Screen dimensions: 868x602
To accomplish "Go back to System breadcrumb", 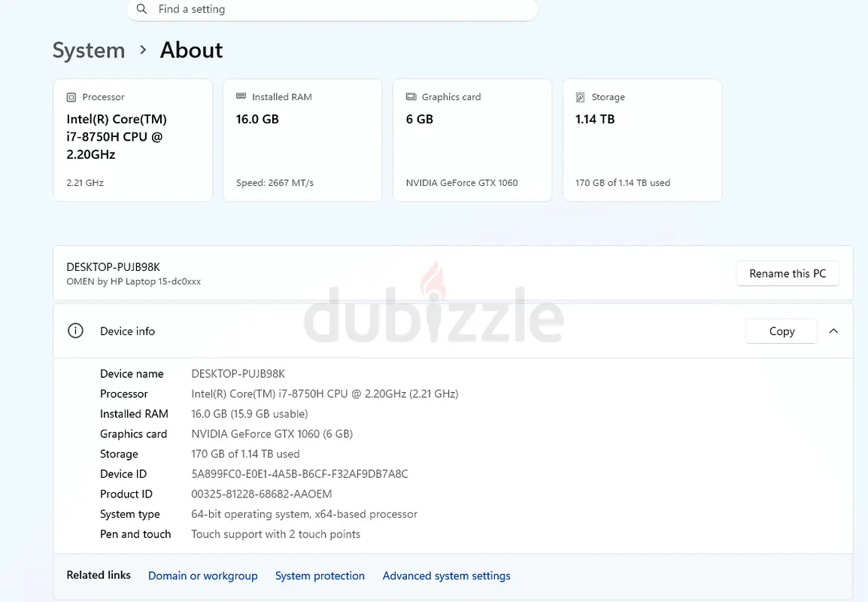I will [x=89, y=50].
